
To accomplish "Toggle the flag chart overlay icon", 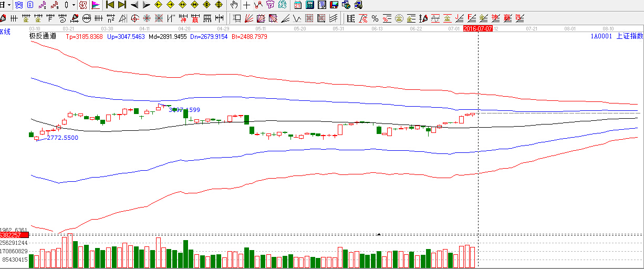I will click(96, 5).
